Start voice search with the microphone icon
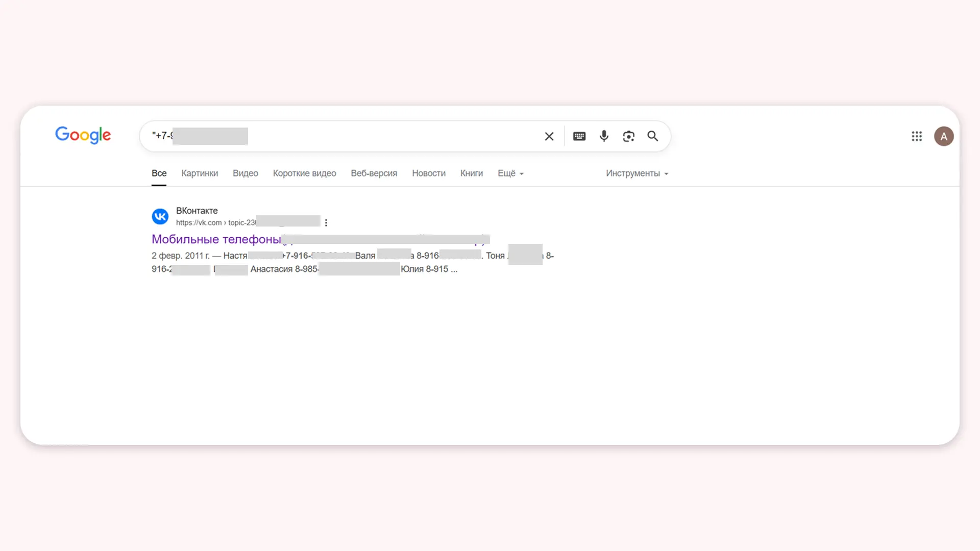The width and height of the screenshot is (980, 551). click(604, 136)
